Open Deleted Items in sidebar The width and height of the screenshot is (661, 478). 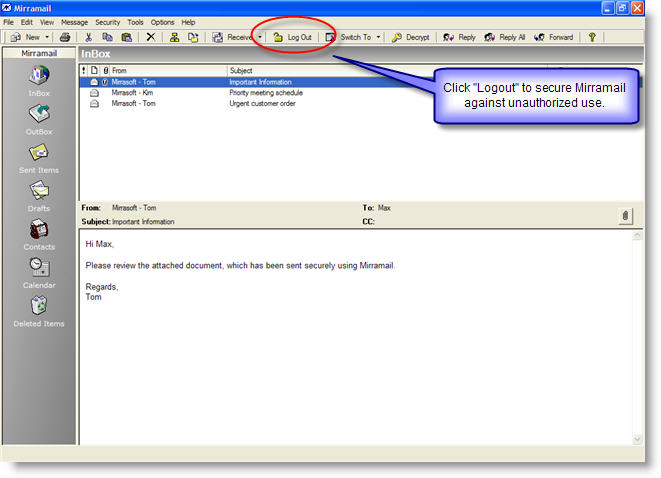pos(39,312)
